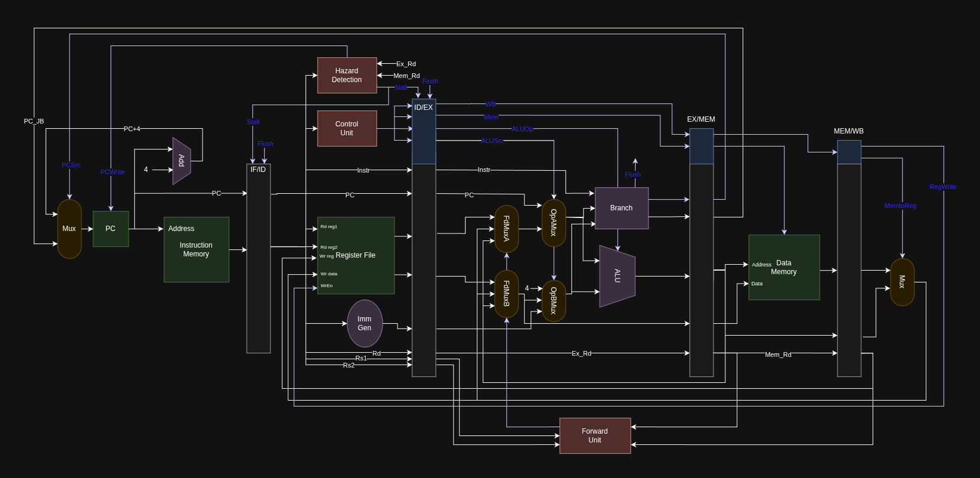Select the RegWrite signal label
The width and height of the screenshot is (980, 478).
943,187
